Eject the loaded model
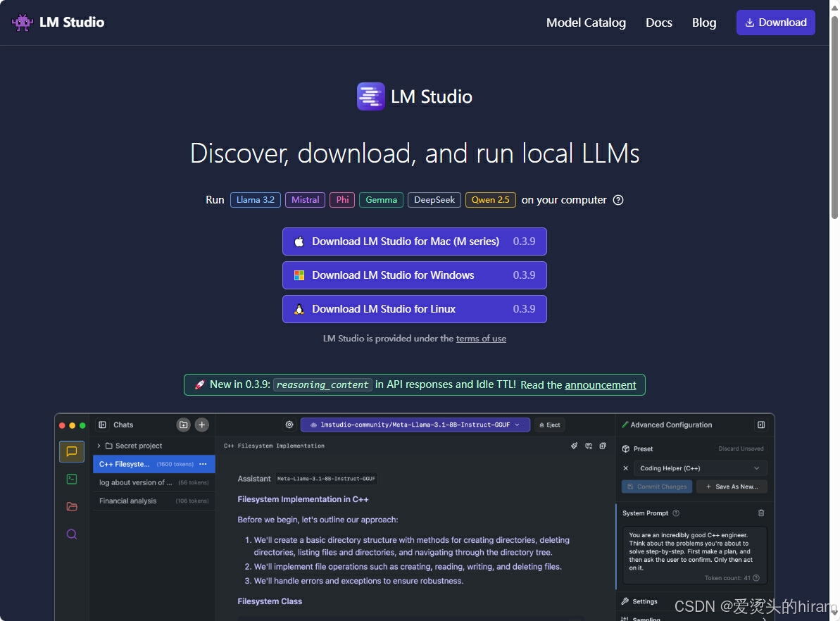Image resolution: width=840 pixels, height=621 pixels. pyautogui.click(x=549, y=425)
